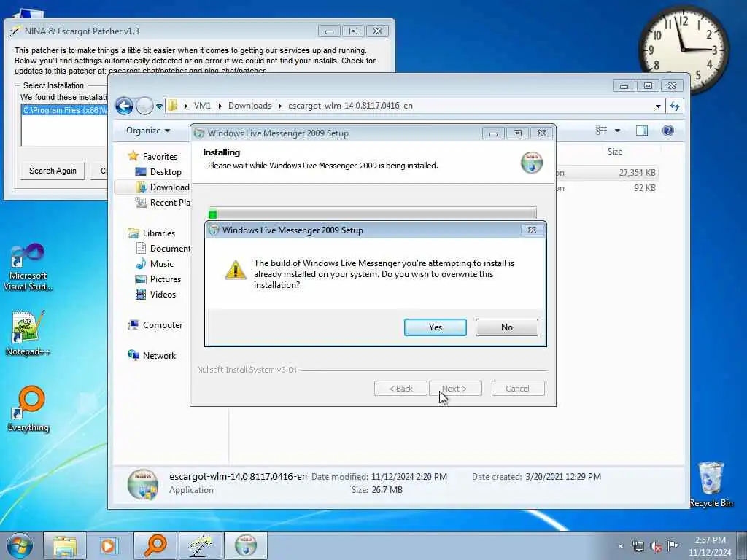This screenshot has height=560, width=747.
Task: Confirm overwrite by clicking Yes
Action: 435,327
